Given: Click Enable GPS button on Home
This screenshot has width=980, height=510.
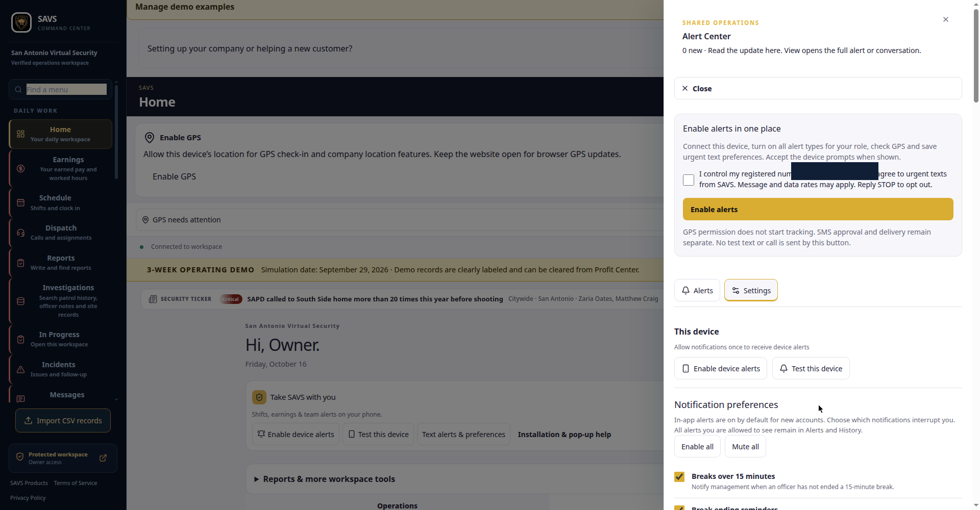Looking at the screenshot, I should click(174, 176).
